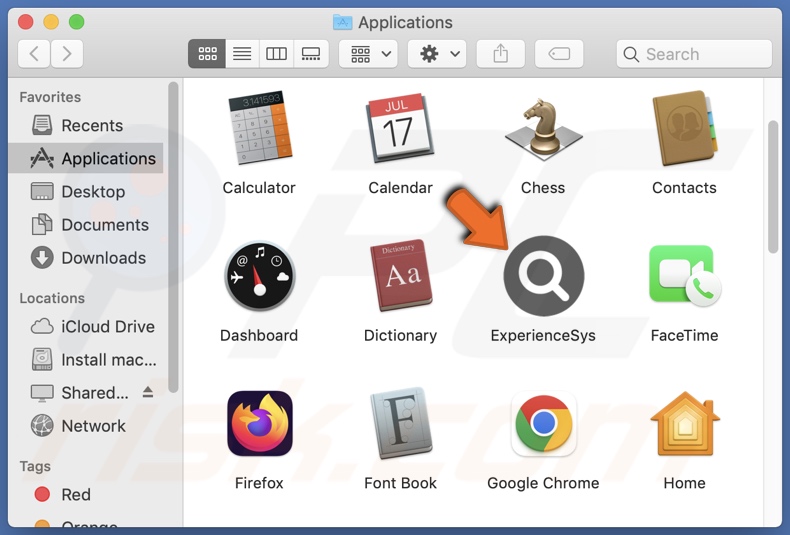Click the "Calculator" label text
Screen dimensions: 790x535
click(x=259, y=188)
